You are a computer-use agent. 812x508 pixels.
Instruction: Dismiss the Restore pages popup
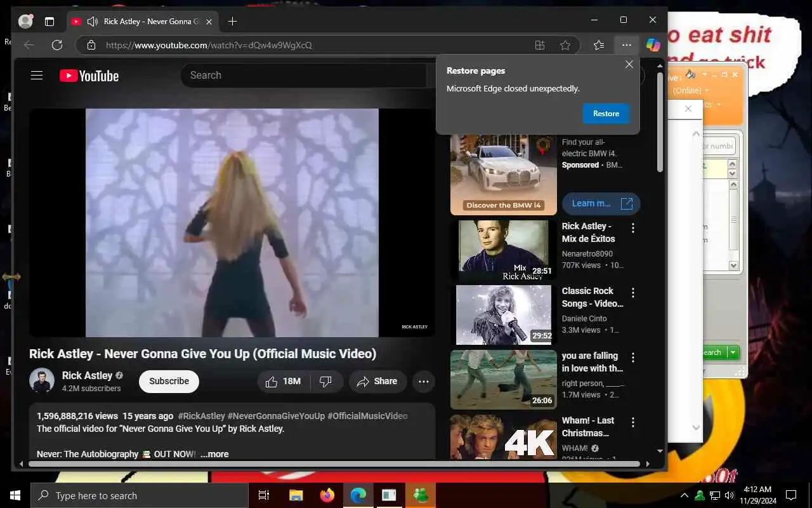coord(629,65)
